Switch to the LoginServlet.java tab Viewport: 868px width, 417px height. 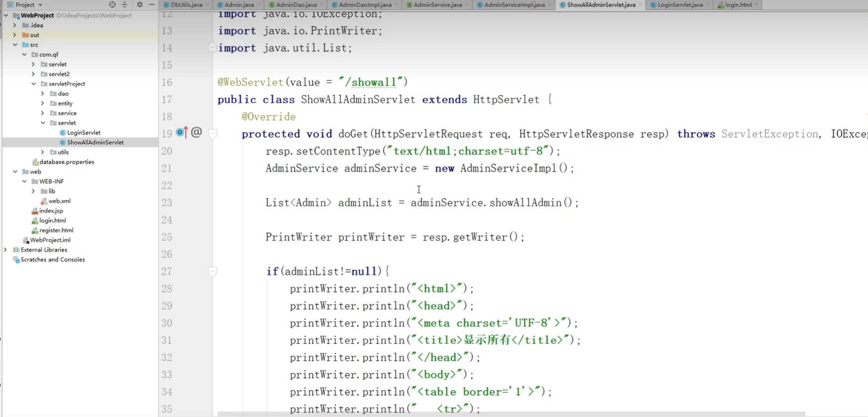tap(680, 5)
